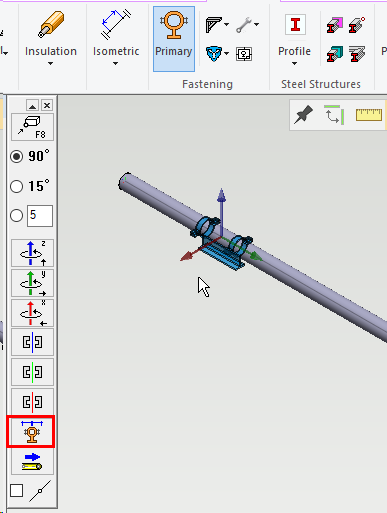Select the 15° rotation angle option
Screen dimensions: 387x513
coord(17,186)
